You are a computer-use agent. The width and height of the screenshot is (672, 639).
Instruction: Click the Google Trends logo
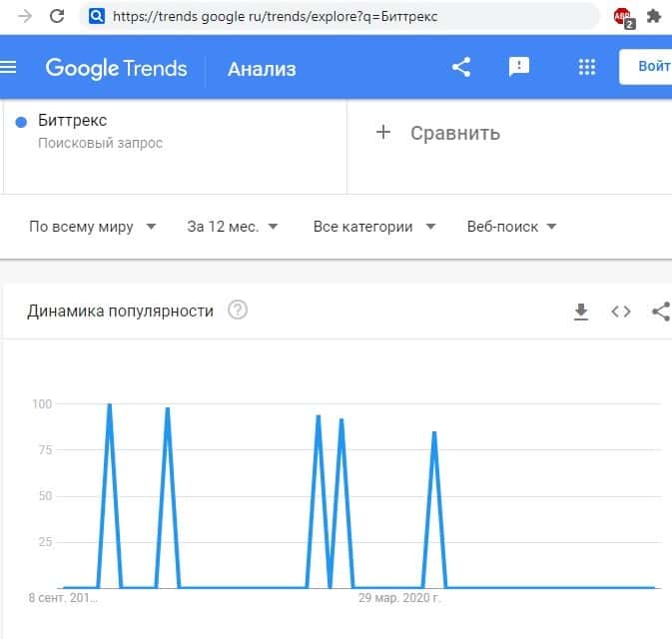116,68
